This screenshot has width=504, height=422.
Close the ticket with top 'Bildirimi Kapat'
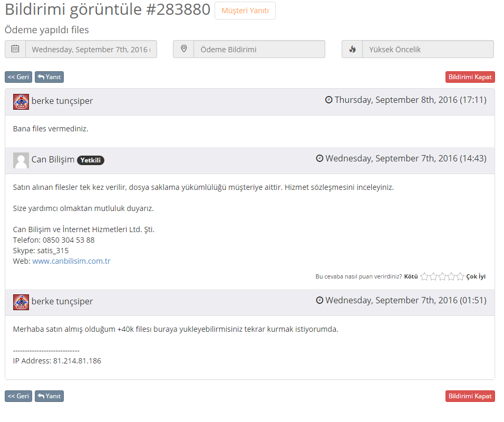point(470,77)
